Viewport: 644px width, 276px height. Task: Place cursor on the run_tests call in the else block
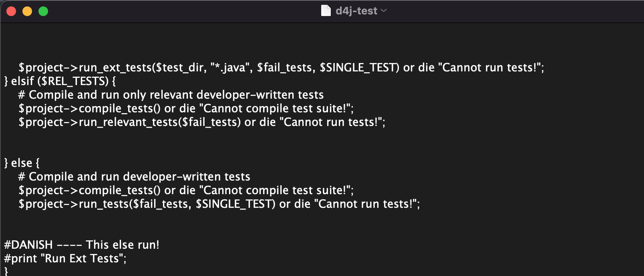(103, 204)
